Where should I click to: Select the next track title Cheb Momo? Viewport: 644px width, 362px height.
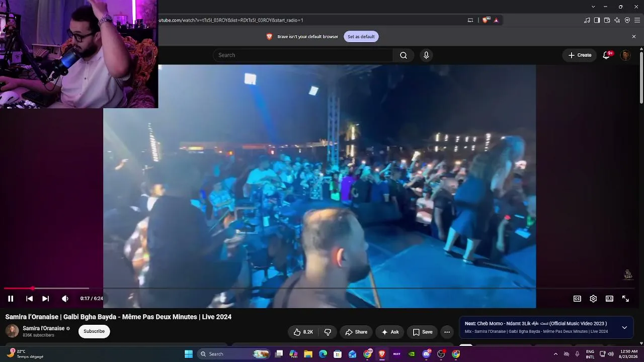point(536,323)
